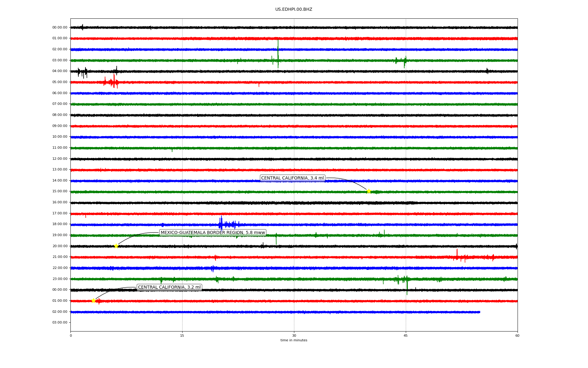Click MEXICO-GUATEMALA BORDER REGION, 5.8 mww label
The height and width of the screenshot is (368, 588).
213,233
